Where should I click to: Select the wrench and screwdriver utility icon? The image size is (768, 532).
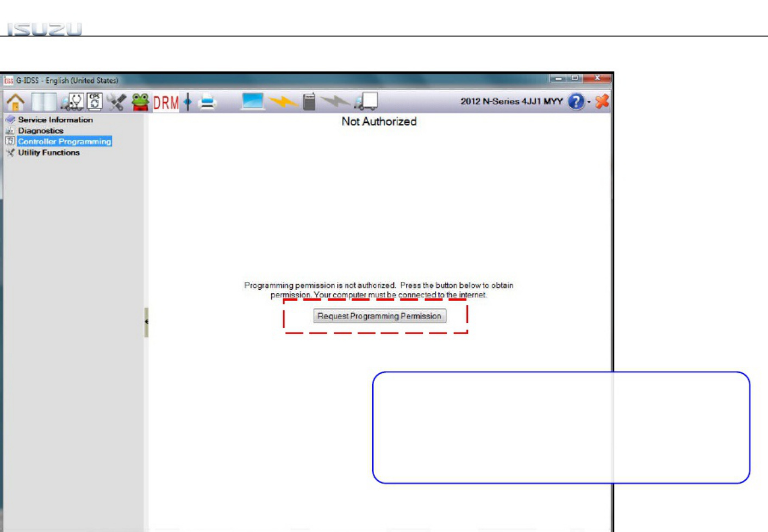click(x=116, y=102)
